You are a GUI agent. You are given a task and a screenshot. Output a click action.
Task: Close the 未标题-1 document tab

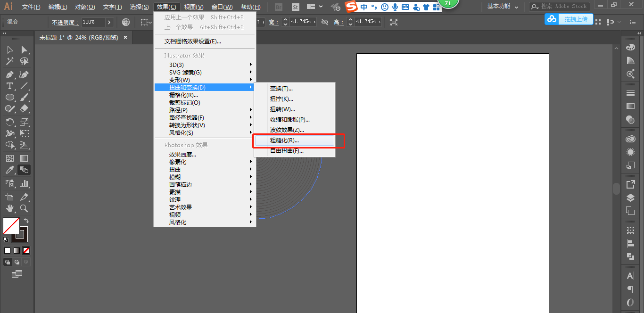(x=125, y=37)
